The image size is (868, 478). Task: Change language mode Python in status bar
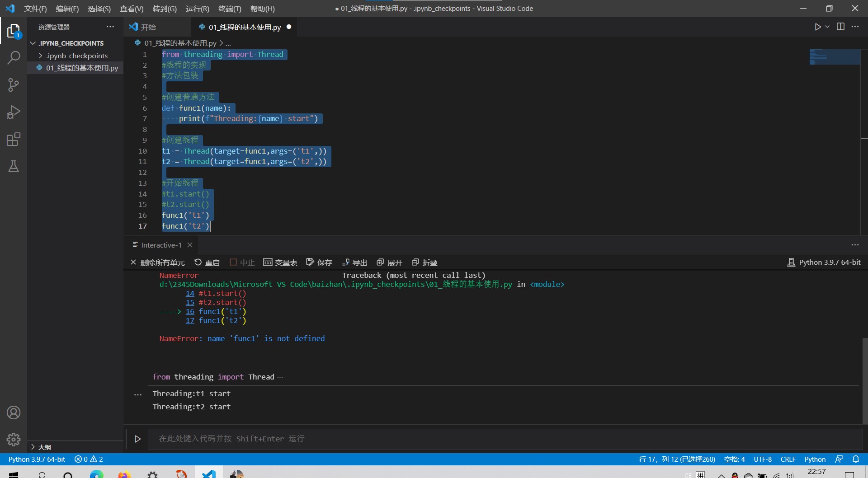(x=815, y=459)
